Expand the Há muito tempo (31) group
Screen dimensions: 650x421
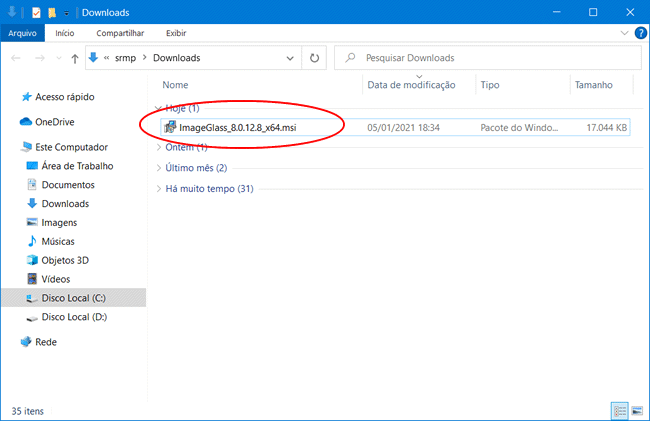coord(208,188)
